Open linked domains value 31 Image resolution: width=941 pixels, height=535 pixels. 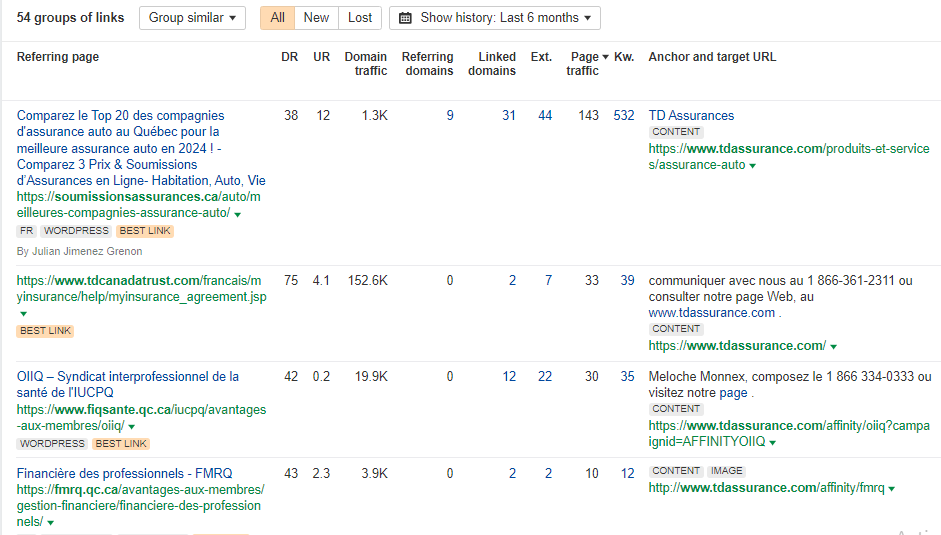click(509, 115)
